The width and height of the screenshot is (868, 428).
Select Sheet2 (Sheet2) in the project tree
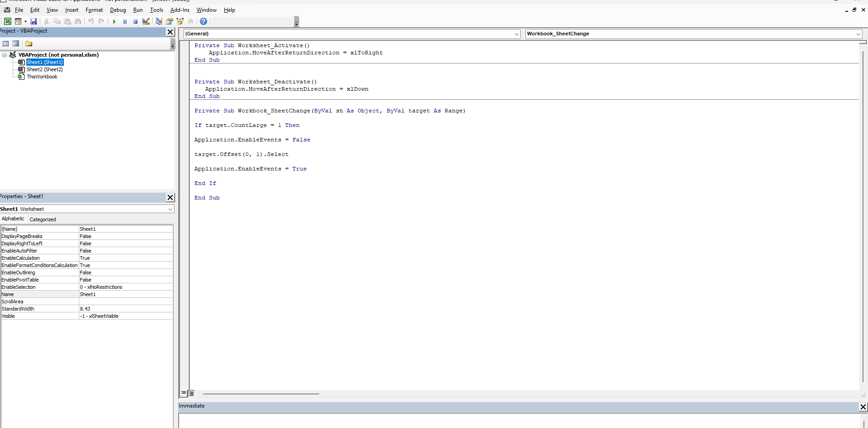click(45, 69)
